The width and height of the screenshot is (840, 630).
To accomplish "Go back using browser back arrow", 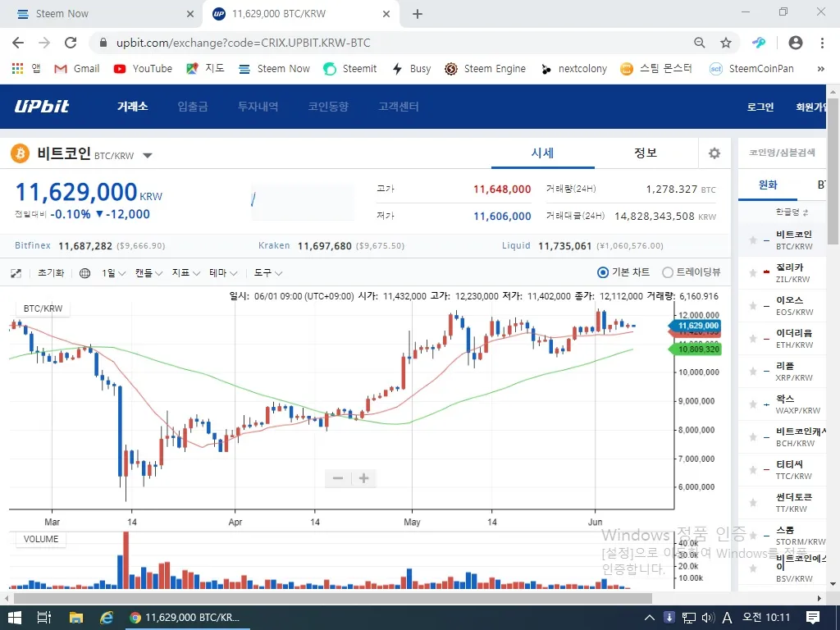I will point(18,43).
